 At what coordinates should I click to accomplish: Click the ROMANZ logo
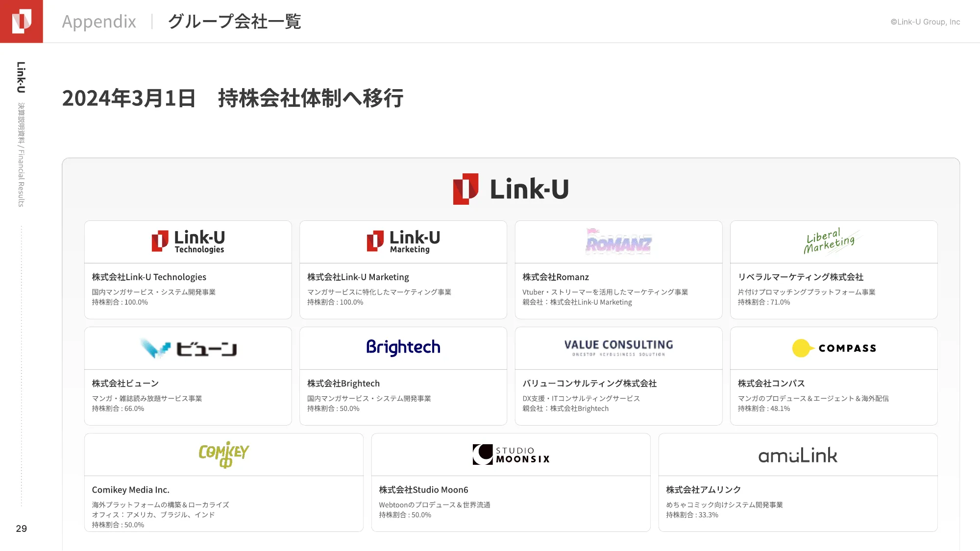(618, 241)
